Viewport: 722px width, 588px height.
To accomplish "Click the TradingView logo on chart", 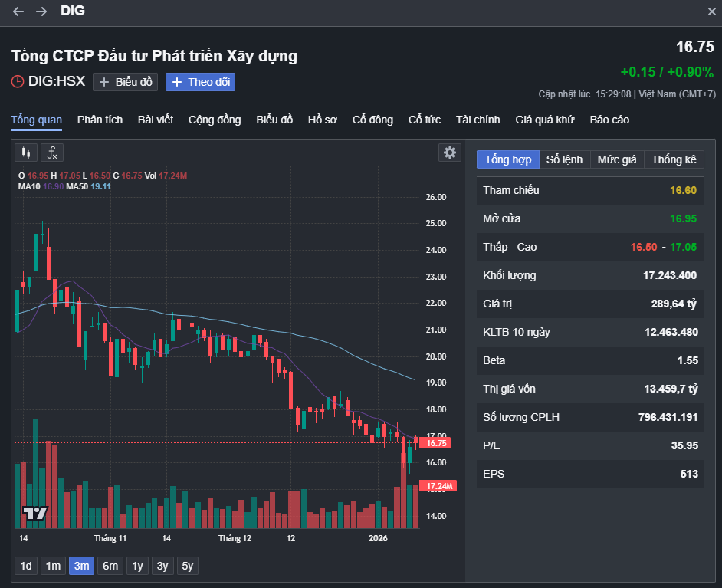I will (x=34, y=514).
